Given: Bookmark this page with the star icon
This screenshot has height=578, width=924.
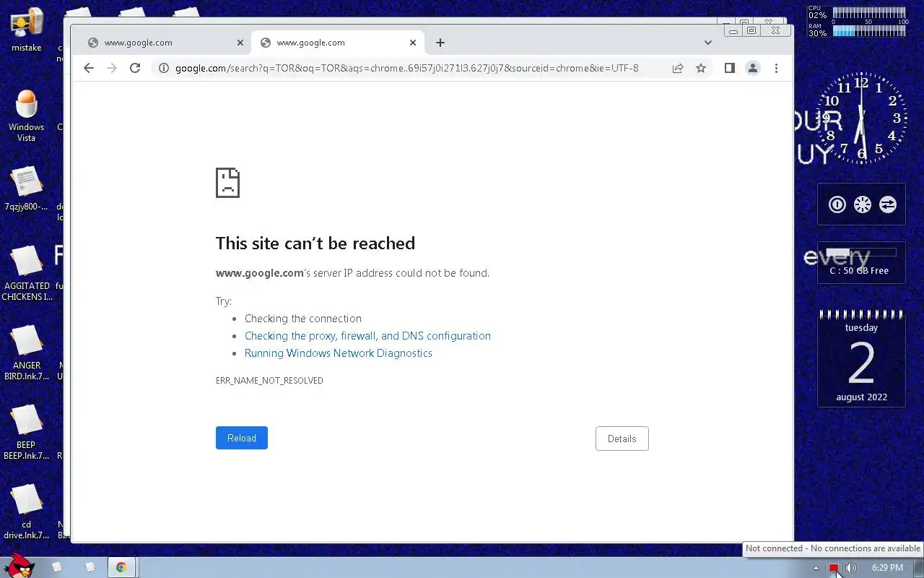Looking at the screenshot, I should (x=701, y=68).
